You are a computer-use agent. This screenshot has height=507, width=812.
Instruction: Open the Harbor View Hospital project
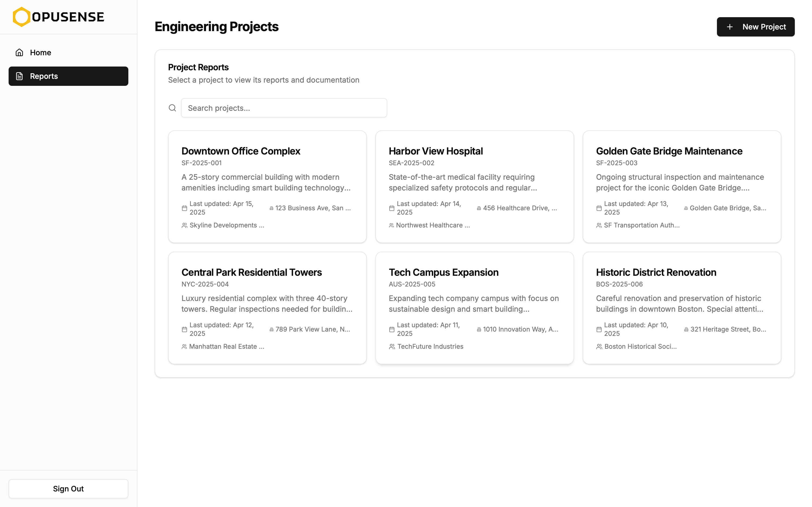tap(436, 151)
